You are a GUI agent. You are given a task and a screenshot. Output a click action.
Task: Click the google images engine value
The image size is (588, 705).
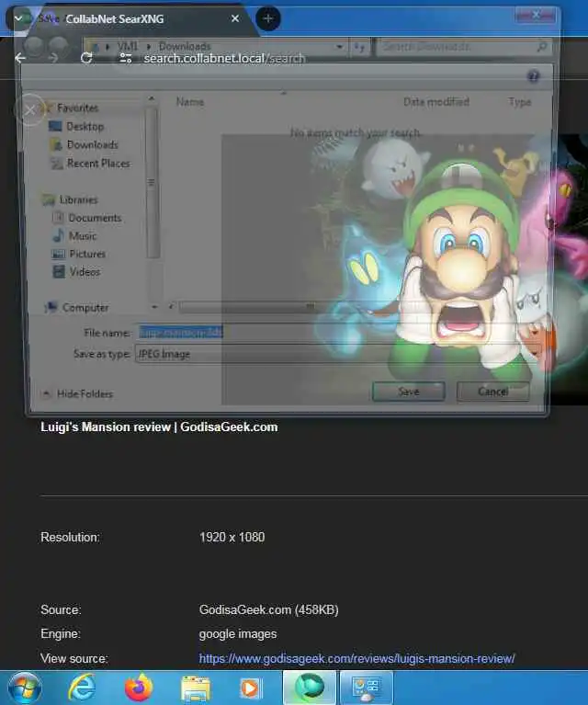point(238,634)
